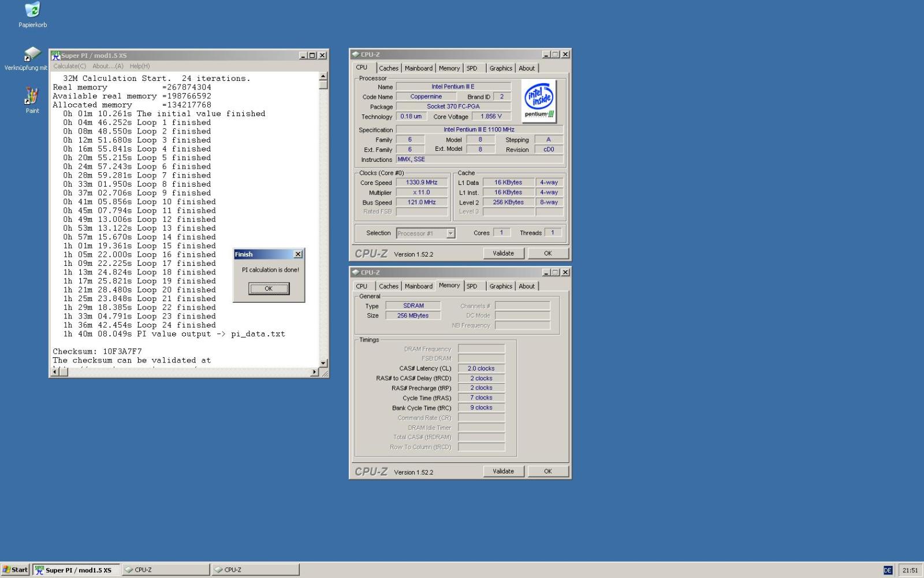924x578 pixels.
Task: Expand the Processor #1 selection dropdown
Action: coord(450,234)
